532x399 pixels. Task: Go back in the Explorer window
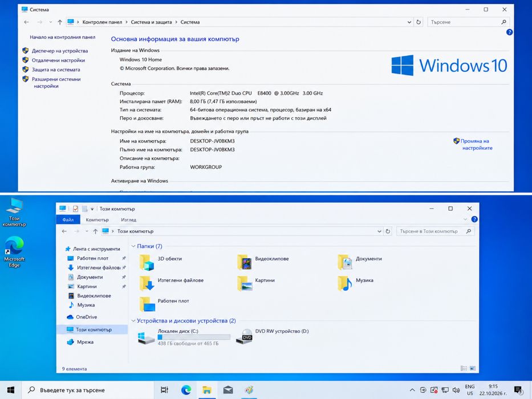[x=64, y=231]
